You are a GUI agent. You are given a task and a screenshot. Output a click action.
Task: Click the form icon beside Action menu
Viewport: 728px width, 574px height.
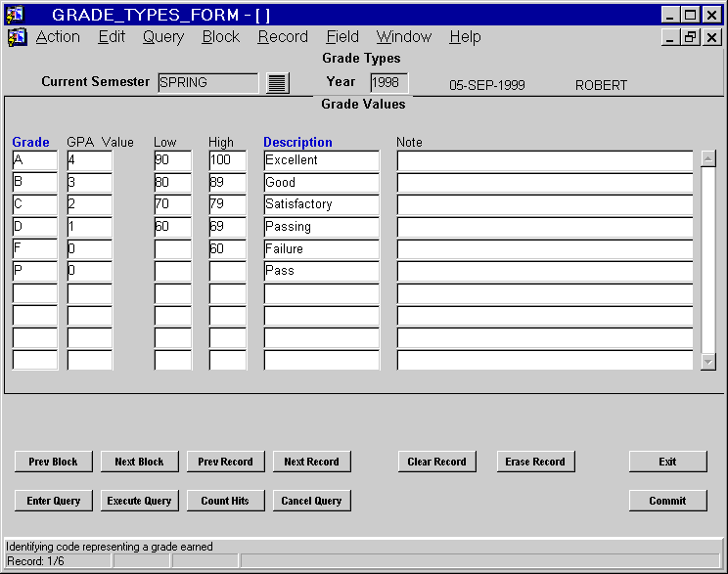(x=18, y=37)
